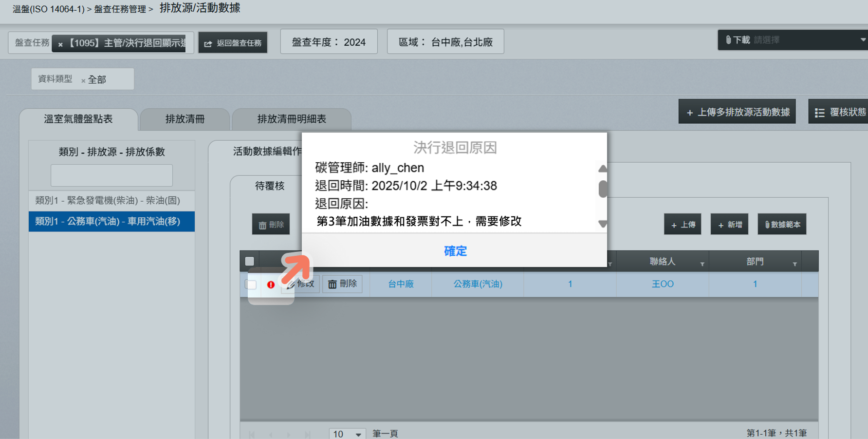Open the 排放清冊明細表 tab

[x=292, y=119]
